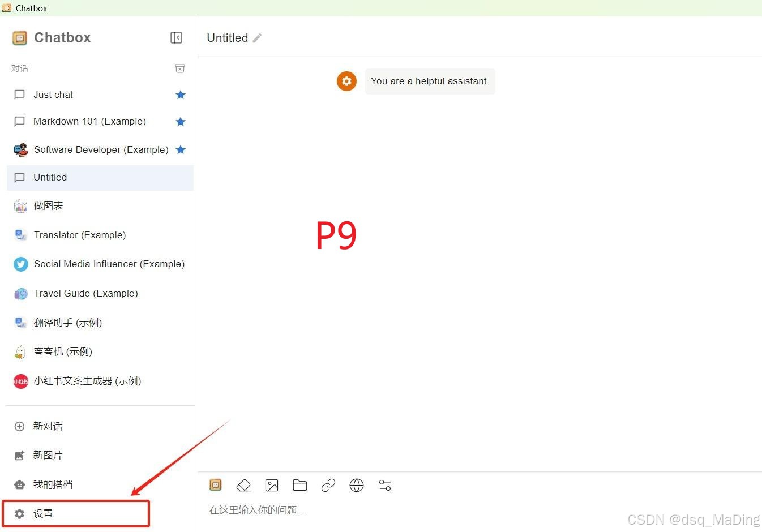Click the eraser icon to clear context
The width and height of the screenshot is (762, 532).
pyautogui.click(x=243, y=485)
